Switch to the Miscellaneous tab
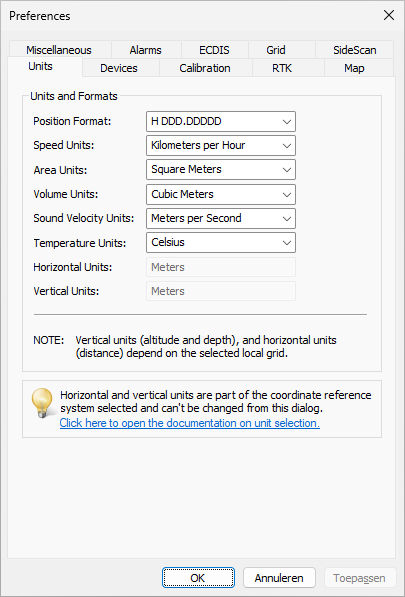This screenshot has width=405, height=597. pos(59,50)
